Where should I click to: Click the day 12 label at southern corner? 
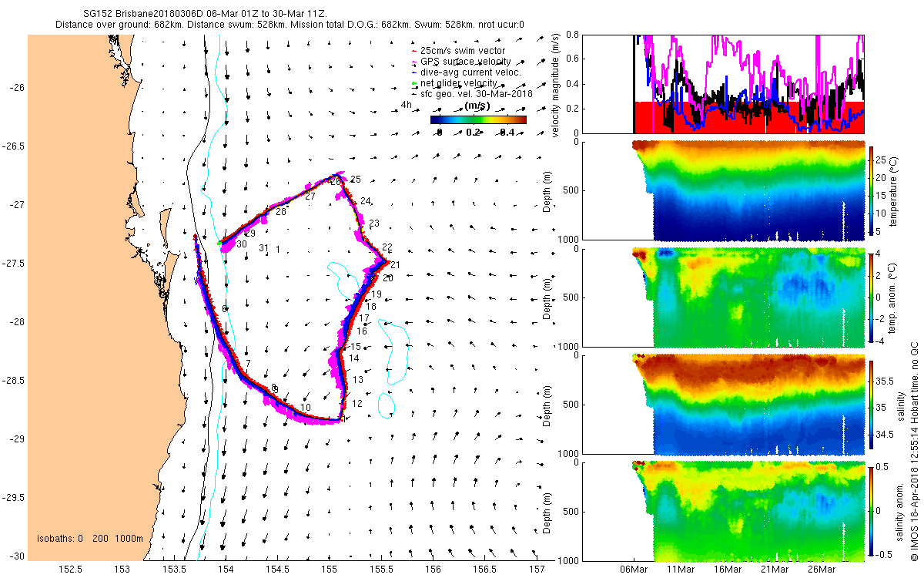(357, 404)
